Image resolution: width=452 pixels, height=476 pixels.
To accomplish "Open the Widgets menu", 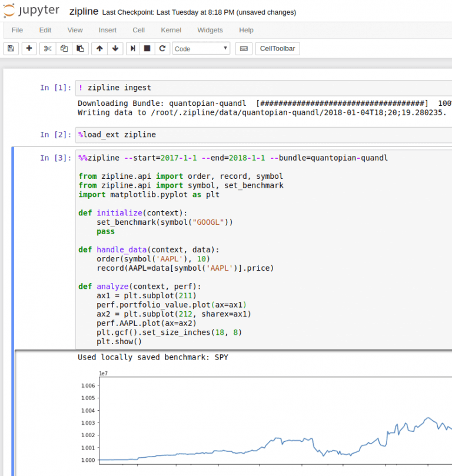I will [x=210, y=30].
